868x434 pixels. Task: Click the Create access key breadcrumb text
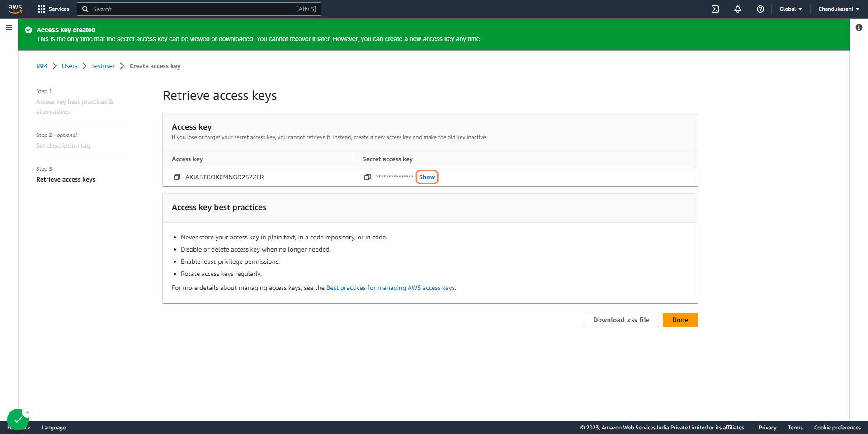click(x=155, y=66)
